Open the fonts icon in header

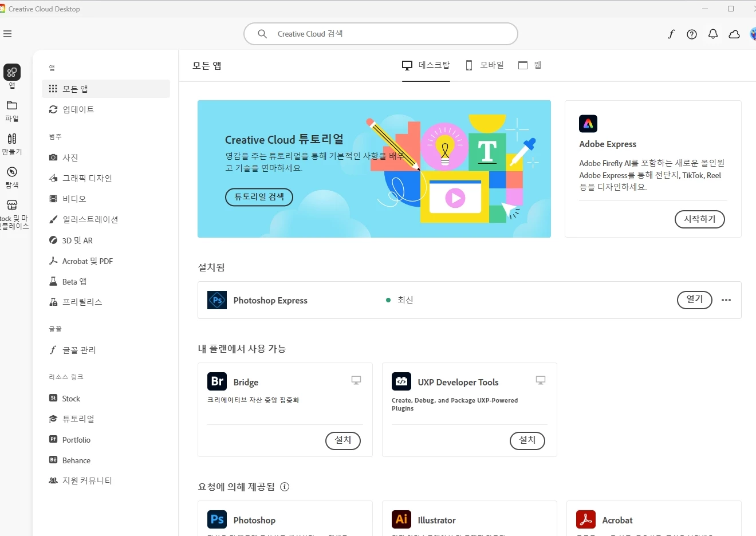pyautogui.click(x=671, y=34)
